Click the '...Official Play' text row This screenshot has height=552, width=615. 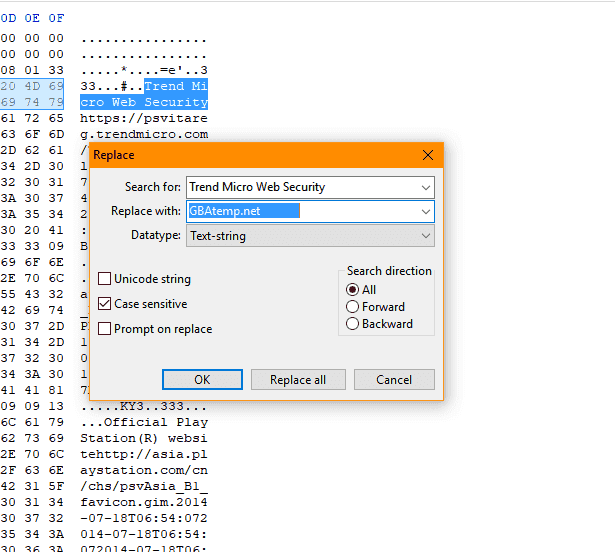click(x=144, y=423)
